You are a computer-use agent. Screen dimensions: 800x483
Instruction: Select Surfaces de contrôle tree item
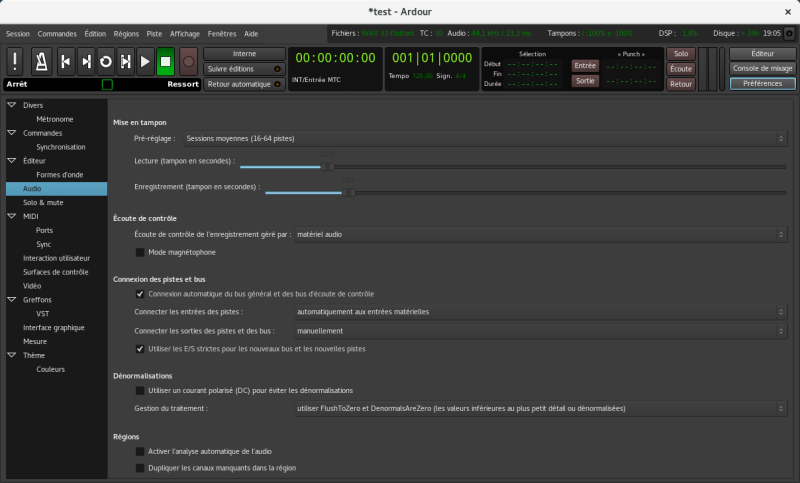tap(56, 272)
